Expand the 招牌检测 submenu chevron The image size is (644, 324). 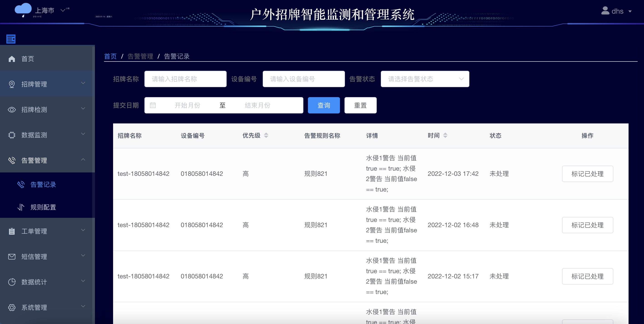pyautogui.click(x=83, y=109)
